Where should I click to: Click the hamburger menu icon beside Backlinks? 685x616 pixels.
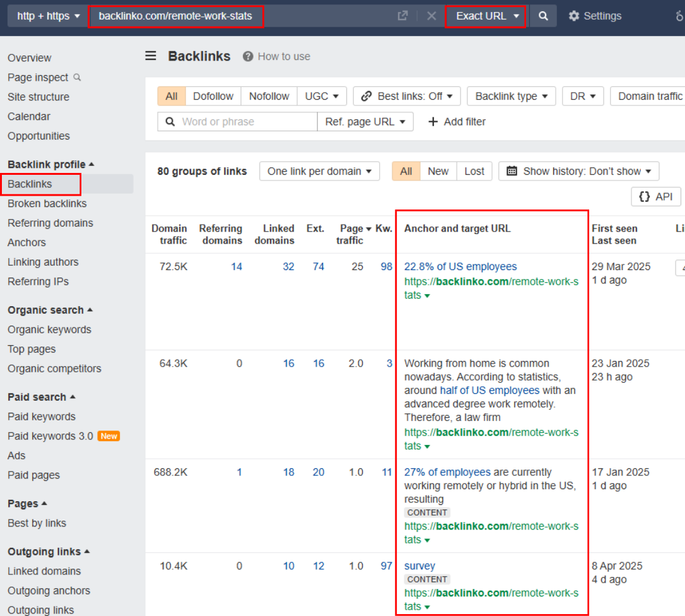(151, 56)
